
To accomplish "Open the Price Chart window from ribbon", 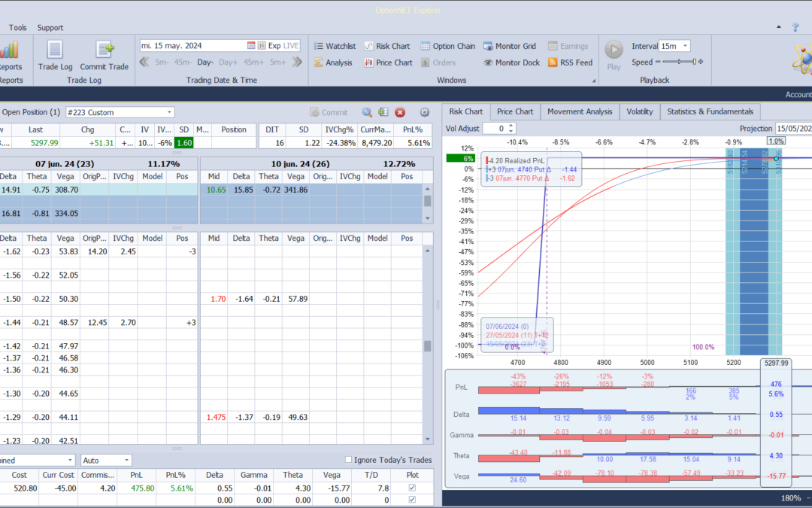I will point(389,62).
